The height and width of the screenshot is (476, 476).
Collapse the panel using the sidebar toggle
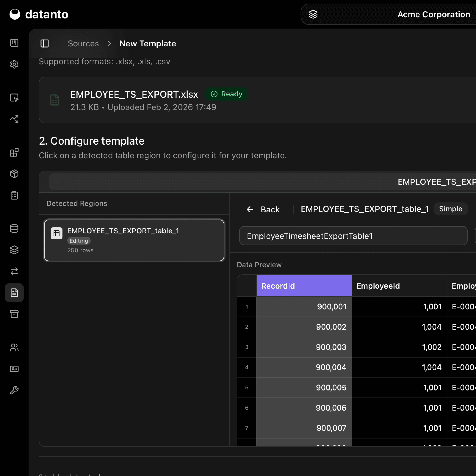(x=45, y=43)
